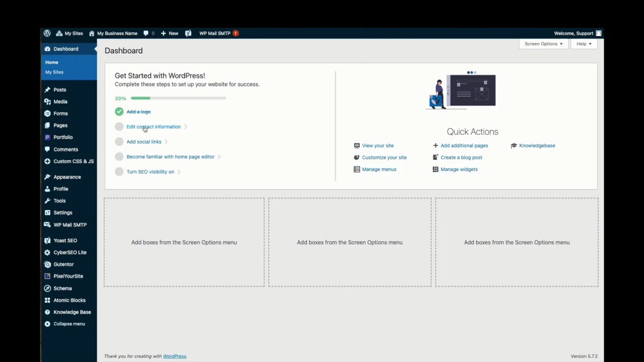Image resolution: width=644 pixels, height=362 pixels.
Task: Open the Help dropdown tab
Action: 584,44
